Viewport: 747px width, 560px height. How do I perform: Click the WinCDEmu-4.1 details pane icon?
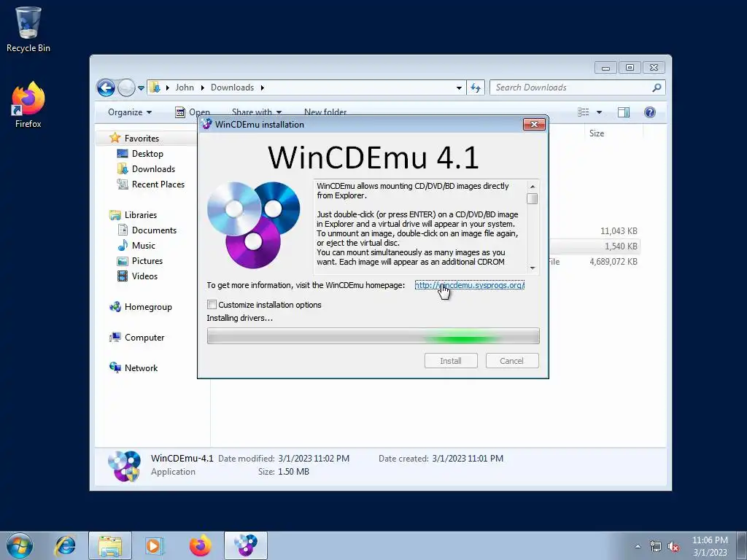click(x=124, y=466)
